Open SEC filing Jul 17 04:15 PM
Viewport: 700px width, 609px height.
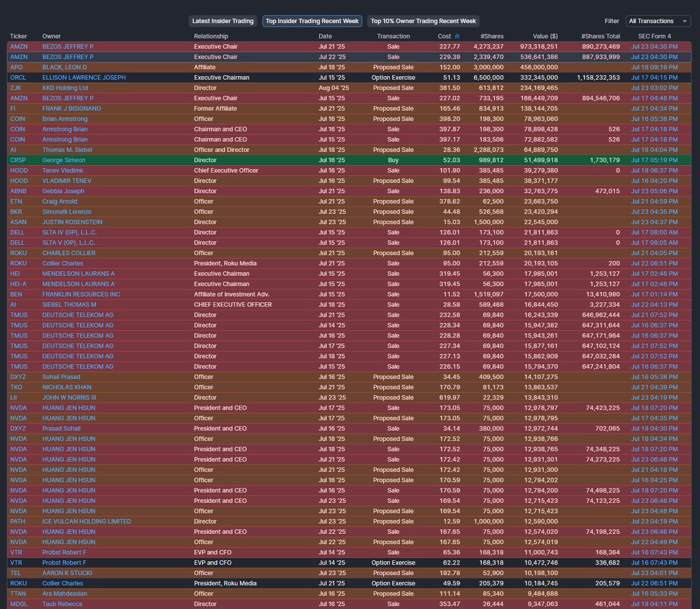click(654, 78)
